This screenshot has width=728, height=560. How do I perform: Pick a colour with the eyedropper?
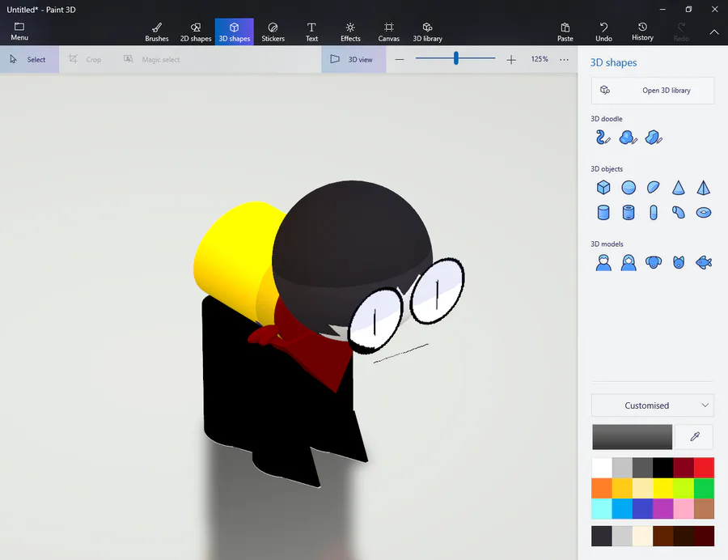pos(694,436)
